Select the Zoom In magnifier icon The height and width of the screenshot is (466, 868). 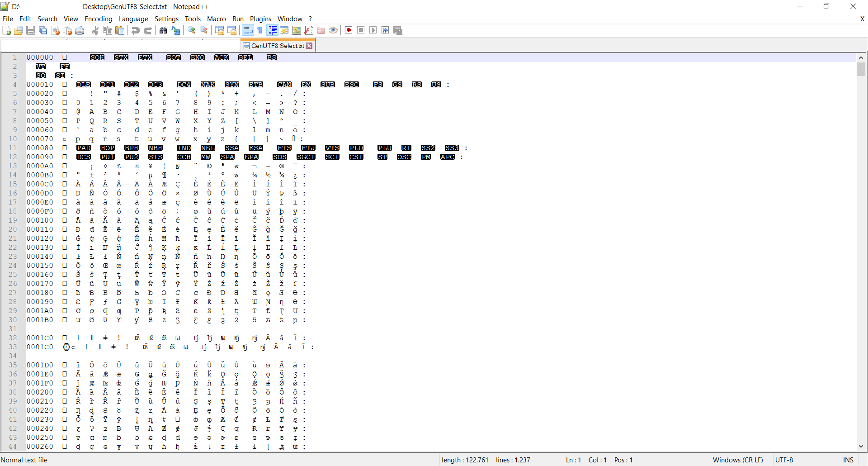pos(191,30)
